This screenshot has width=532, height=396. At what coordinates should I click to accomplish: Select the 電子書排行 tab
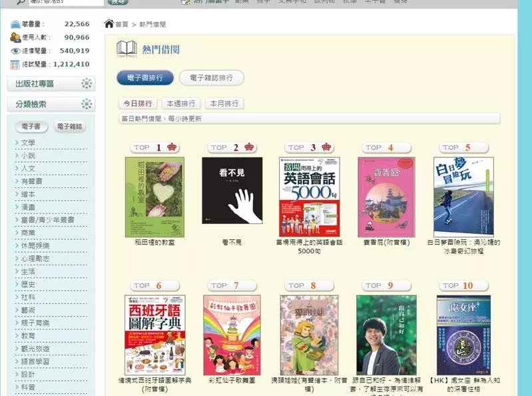point(145,78)
